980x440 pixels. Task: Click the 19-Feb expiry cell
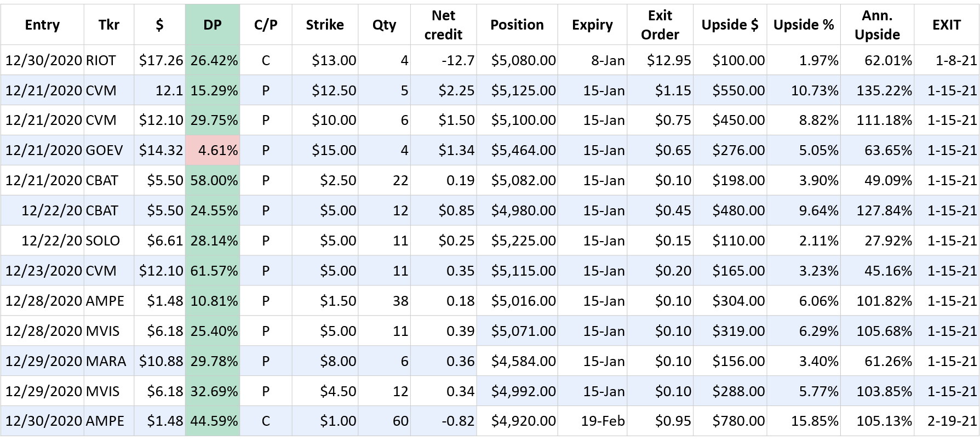592,421
